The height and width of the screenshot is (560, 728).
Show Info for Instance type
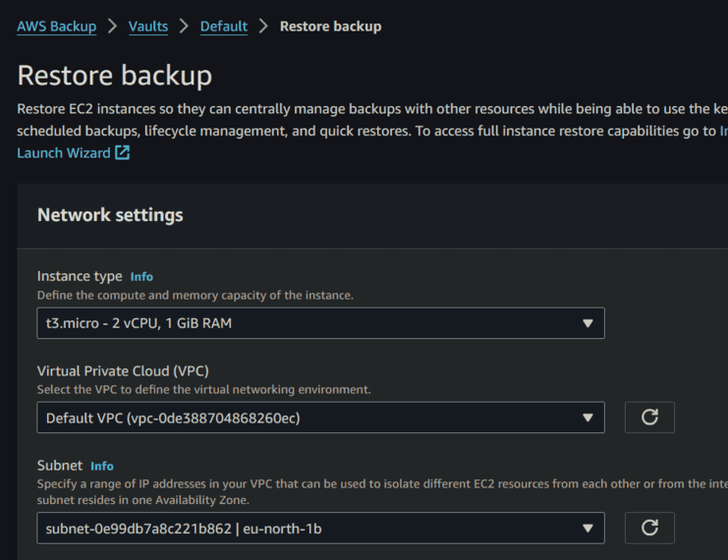(x=141, y=277)
